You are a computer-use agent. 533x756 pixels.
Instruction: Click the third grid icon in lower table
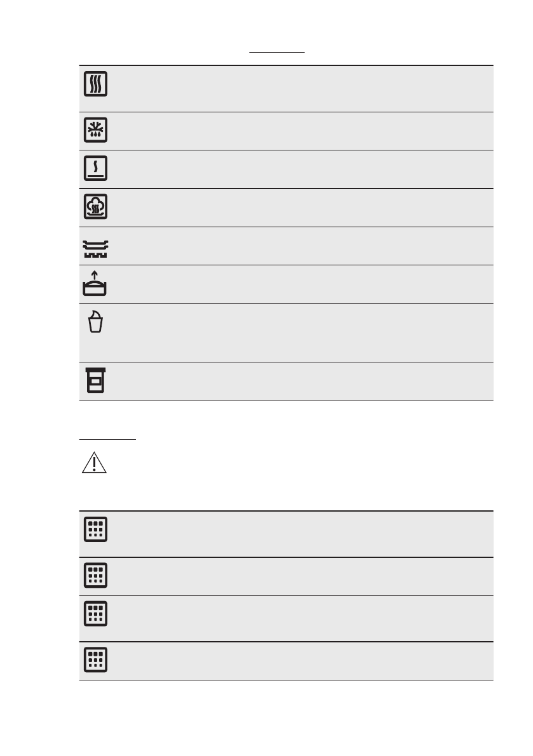click(x=95, y=613)
